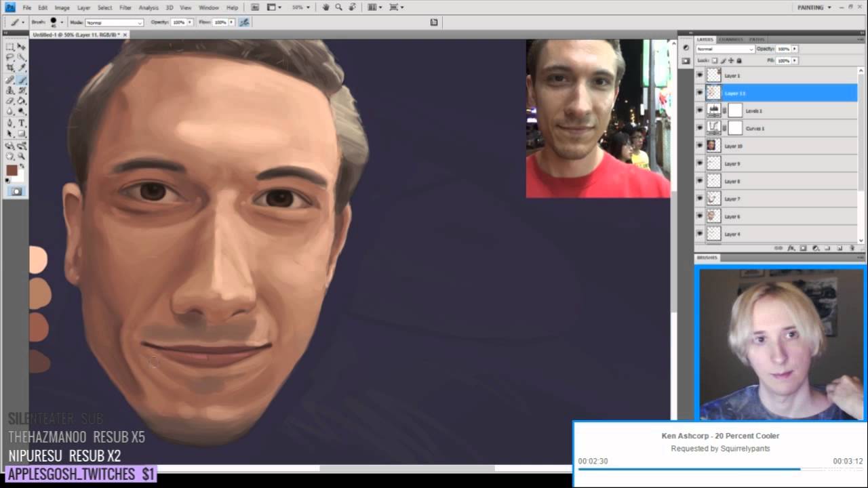Image resolution: width=868 pixels, height=488 pixels.
Task: Open the Layer menu
Action: click(x=83, y=7)
